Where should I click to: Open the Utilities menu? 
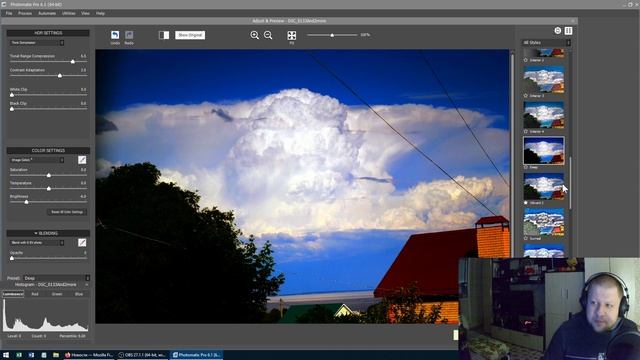coord(69,13)
